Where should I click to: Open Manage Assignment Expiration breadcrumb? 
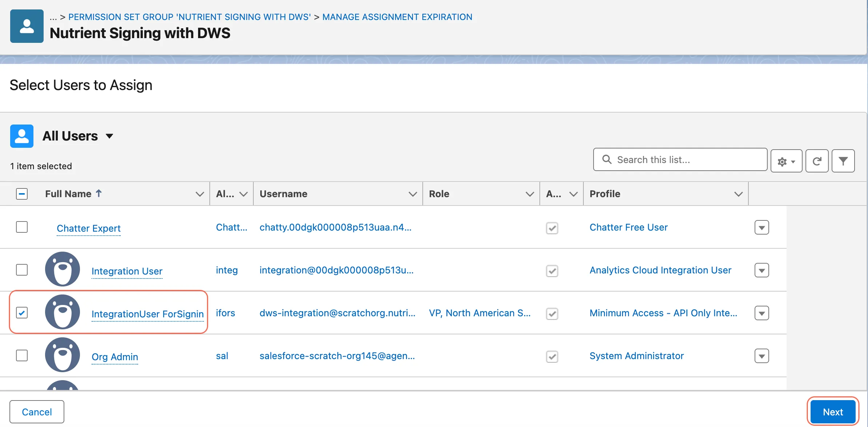397,17
